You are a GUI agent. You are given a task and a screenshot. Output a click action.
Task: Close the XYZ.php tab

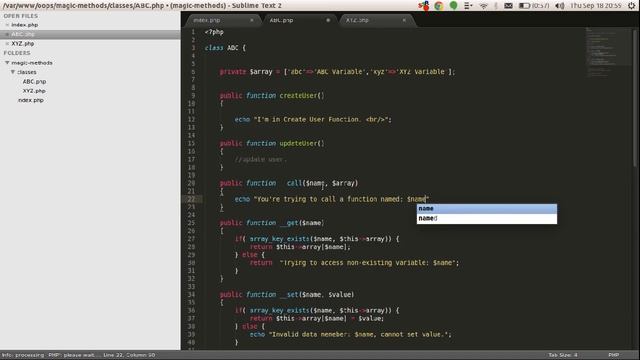(404, 20)
